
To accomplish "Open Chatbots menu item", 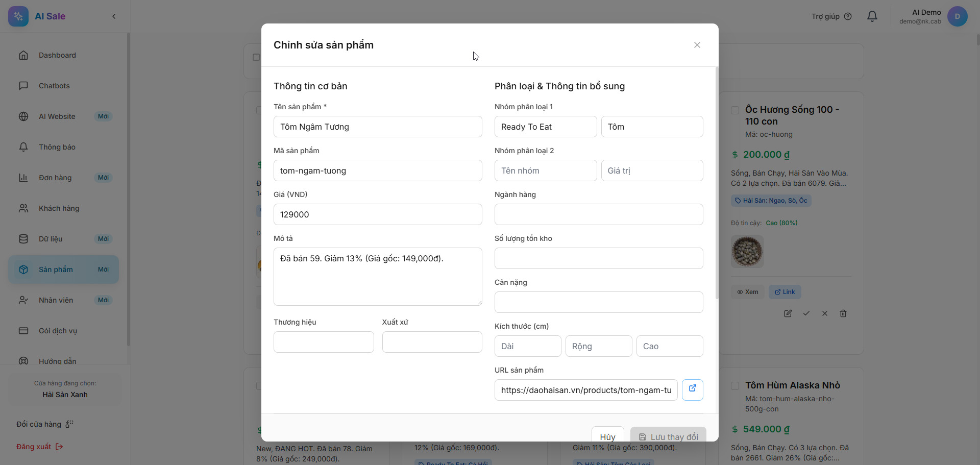I will point(54,86).
